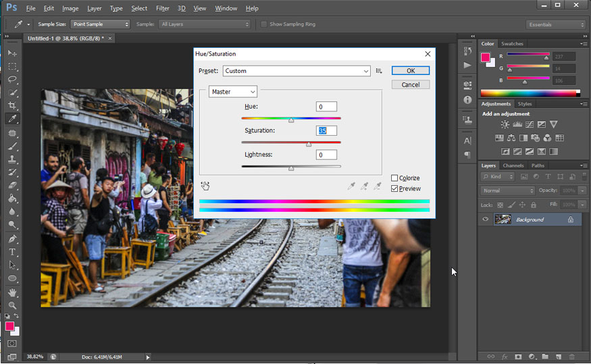Expand the Master channel dropdown
This screenshot has height=364, width=591.
(x=233, y=92)
